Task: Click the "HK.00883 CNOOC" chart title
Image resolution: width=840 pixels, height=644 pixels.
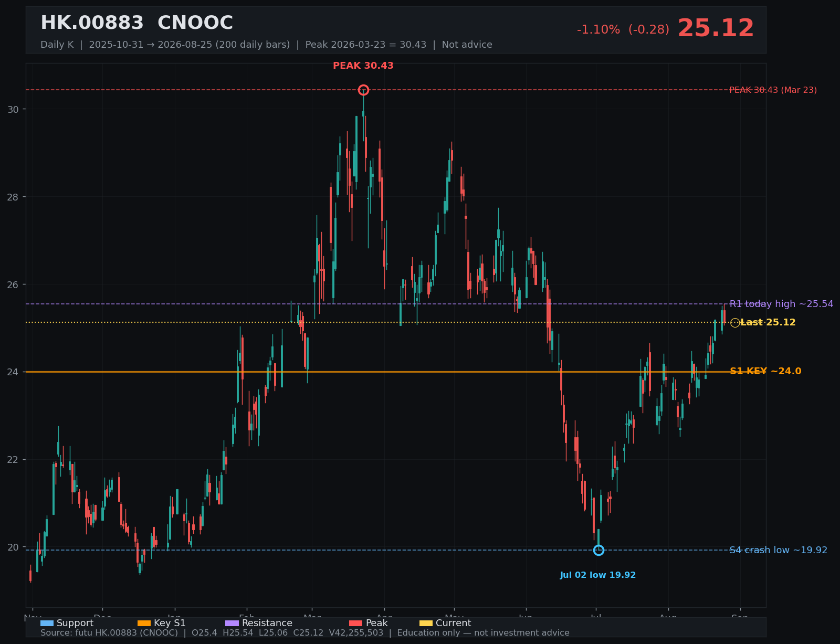Action: [x=136, y=23]
